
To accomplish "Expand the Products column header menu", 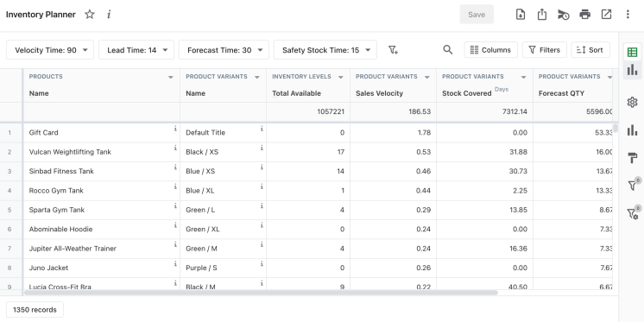I will click(x=171, y=77).
